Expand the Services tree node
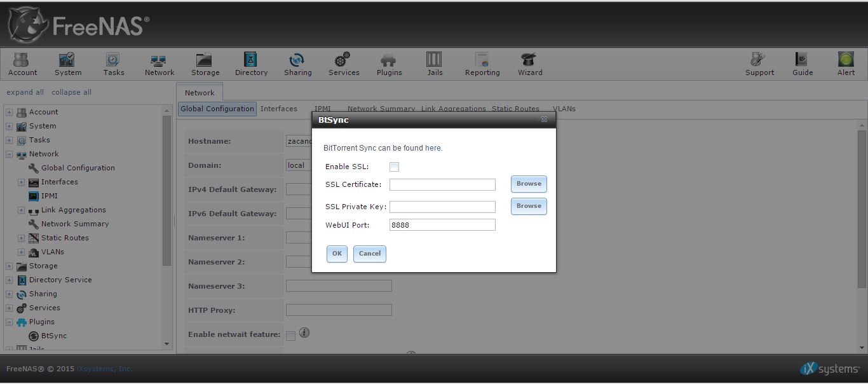868x384 pixels. [10, 308]
